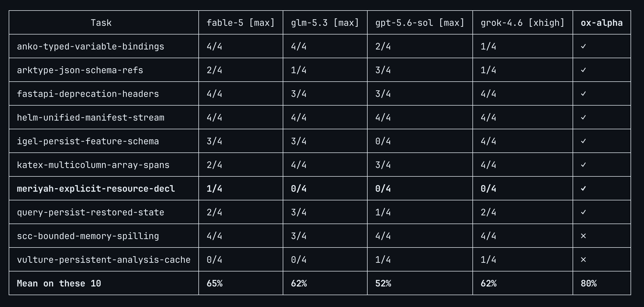This screenshot has width=644, height=307.
Task: Click the checkmark for query-persist-restored-state
Action: [583, 212]
